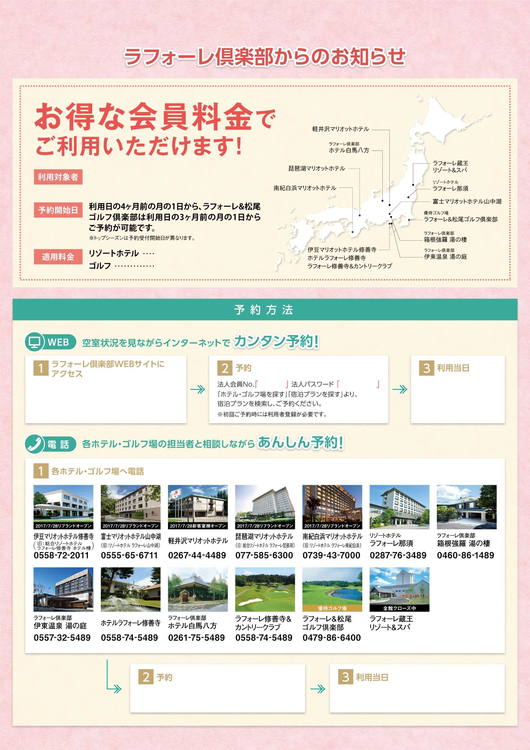This screenshot has width=530, height=750.
Task: Click the 伊豆マリオットホテル修善寺 map label
Action: point(342,250)
